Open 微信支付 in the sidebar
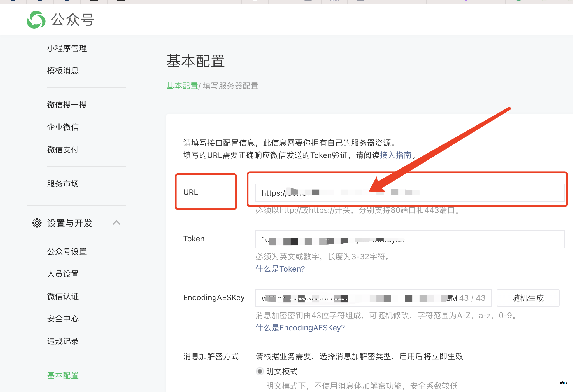 coord(63,150)
